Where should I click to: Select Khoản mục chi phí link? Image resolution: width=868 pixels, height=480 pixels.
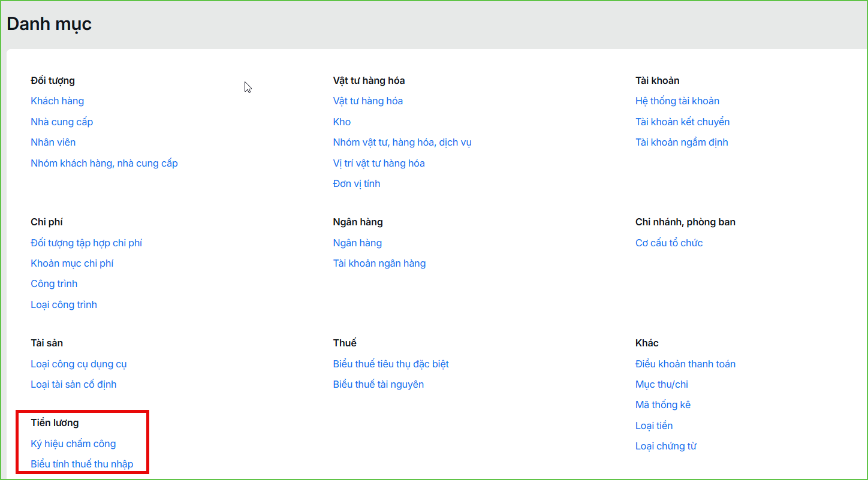pyautogui.click(x=72, y=263)
